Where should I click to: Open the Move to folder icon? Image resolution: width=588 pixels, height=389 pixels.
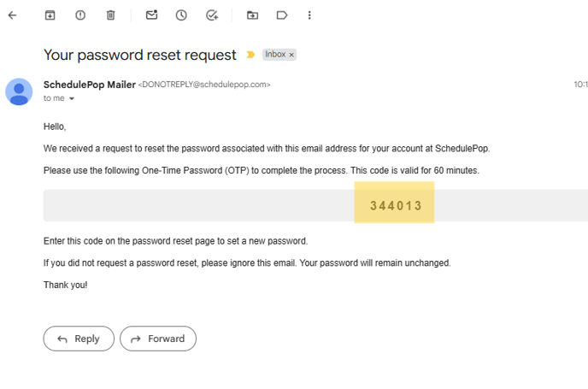click(x=252, y=15)
